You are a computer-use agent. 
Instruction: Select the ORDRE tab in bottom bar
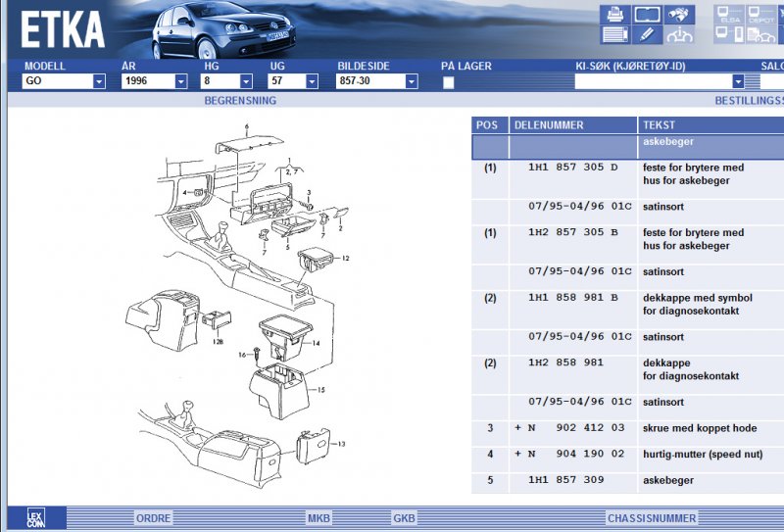[153, 518]
